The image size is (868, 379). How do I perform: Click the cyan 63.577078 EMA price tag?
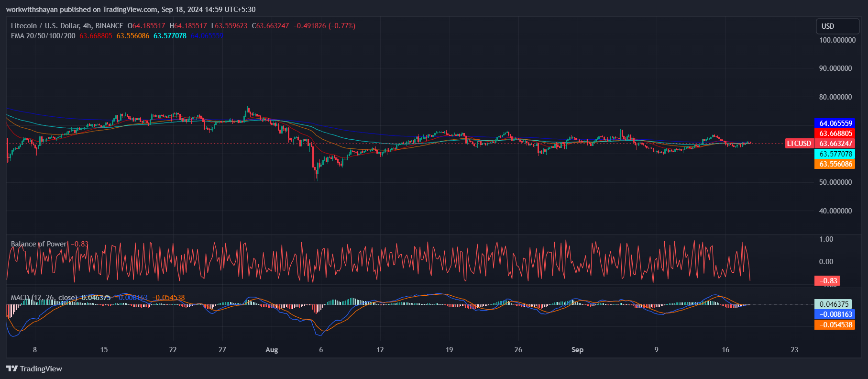pyautogui.click(x=834, y=154)
